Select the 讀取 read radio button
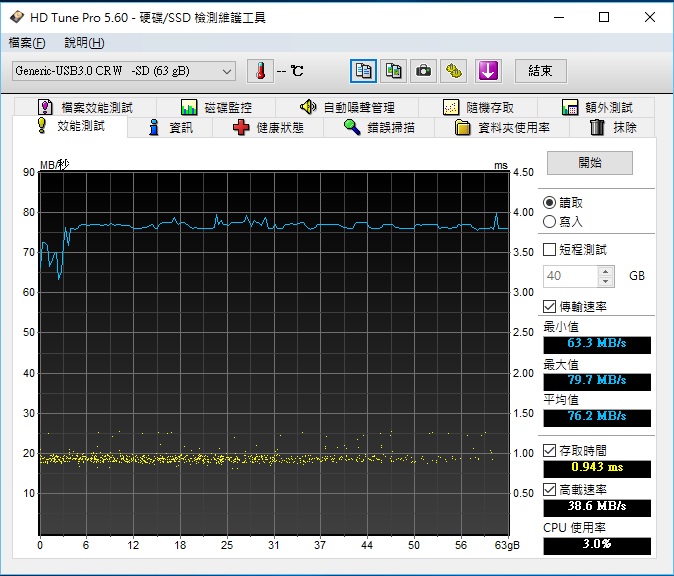 pyautogui.click(x=549, y=202)
